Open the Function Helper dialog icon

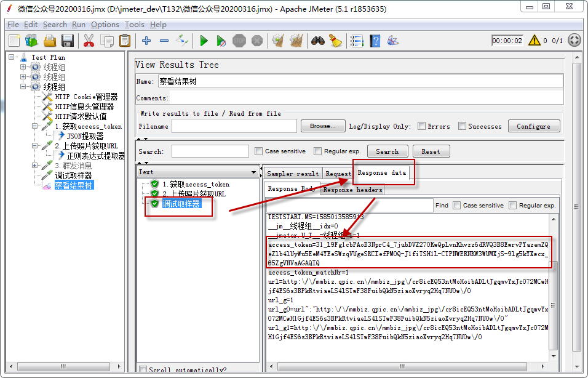click(357, 41)
